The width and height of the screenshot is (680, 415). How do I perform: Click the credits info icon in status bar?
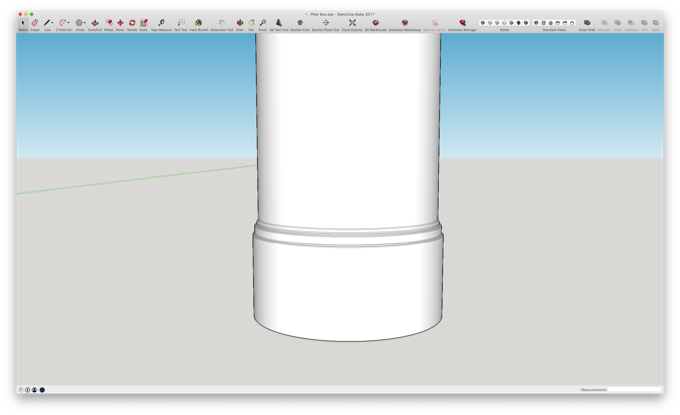pos(27,390)
